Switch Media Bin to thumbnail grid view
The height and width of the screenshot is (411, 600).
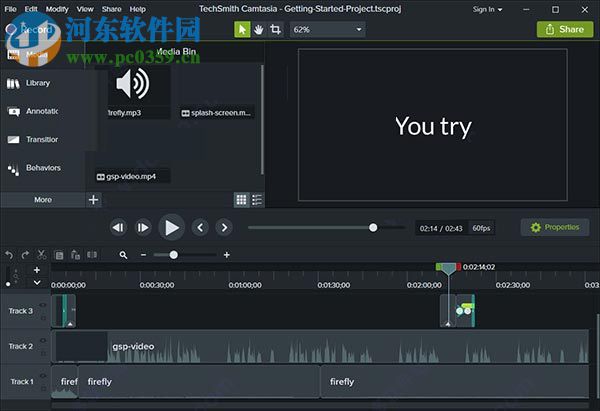click(x=241, y=199)
